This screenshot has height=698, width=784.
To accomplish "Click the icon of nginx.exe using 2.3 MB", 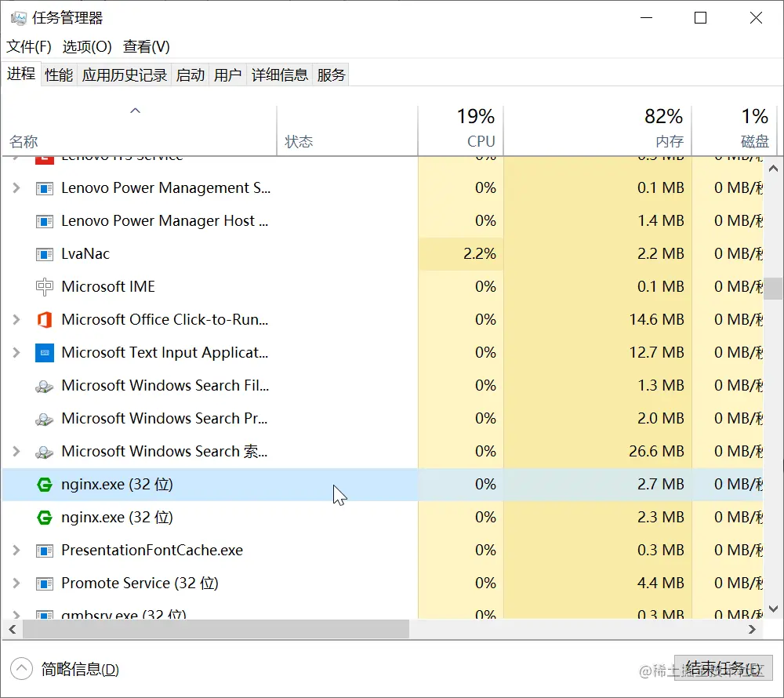I will [45, 518].
